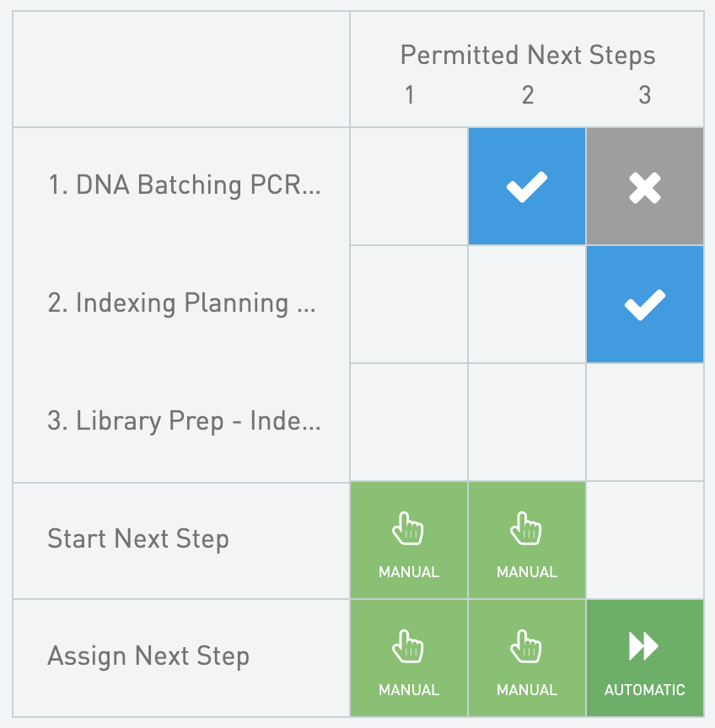
Task: Click empty cell for Library Prep step 2
Action: 527,422
